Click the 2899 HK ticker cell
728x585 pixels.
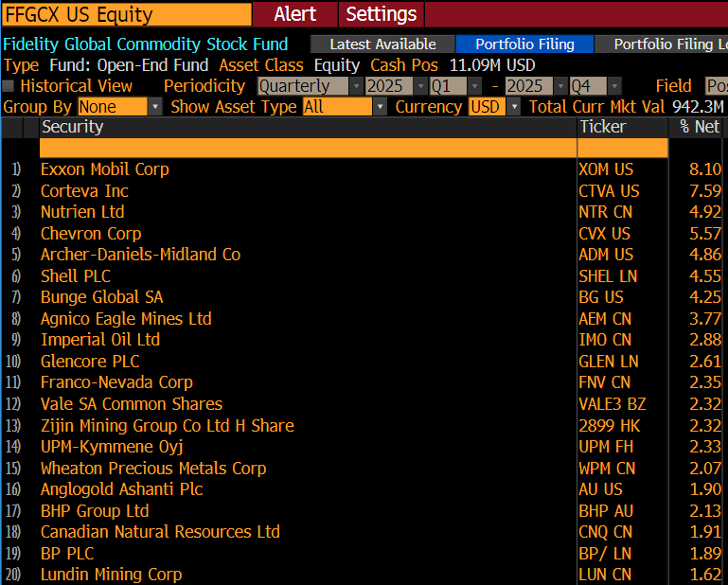[609, 426]
